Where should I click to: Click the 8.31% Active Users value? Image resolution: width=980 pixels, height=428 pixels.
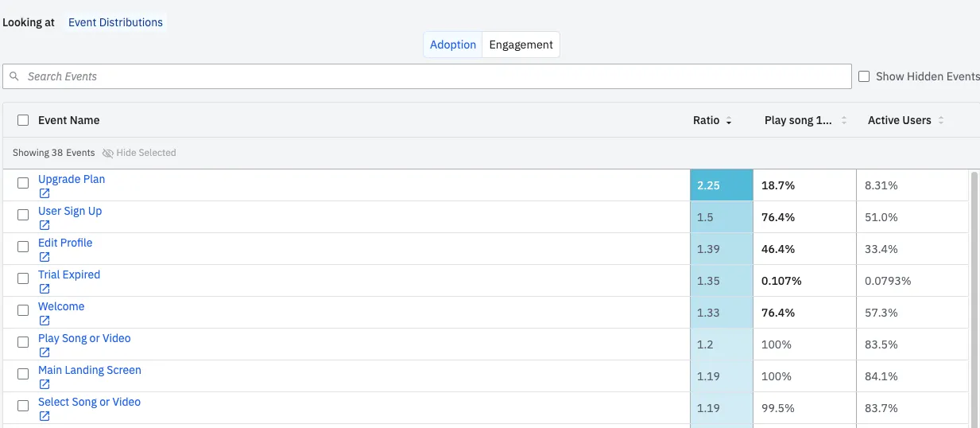point(881,185)
